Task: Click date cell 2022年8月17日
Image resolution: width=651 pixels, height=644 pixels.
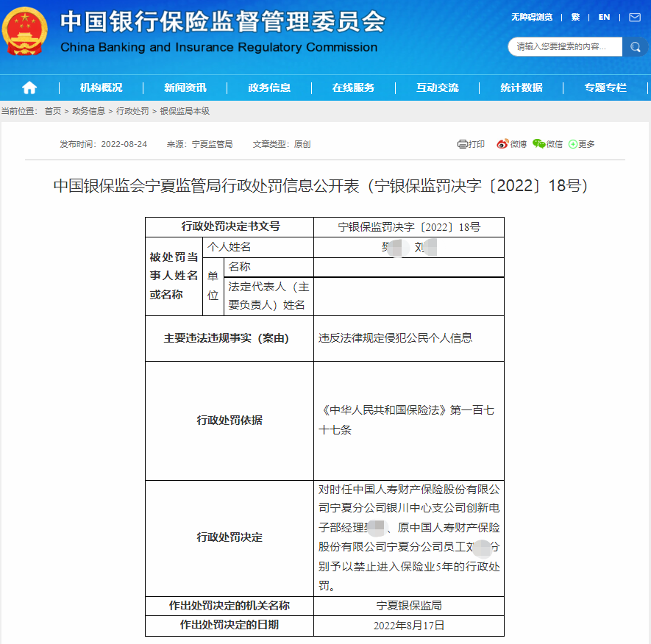Action: (x=409, y=626)
